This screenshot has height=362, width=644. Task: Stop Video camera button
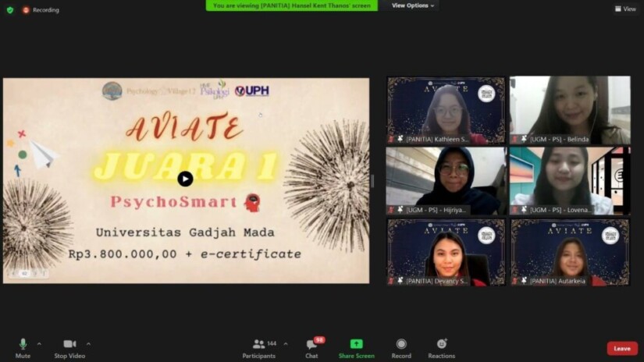pyautogui.click(x=69, y=349)
